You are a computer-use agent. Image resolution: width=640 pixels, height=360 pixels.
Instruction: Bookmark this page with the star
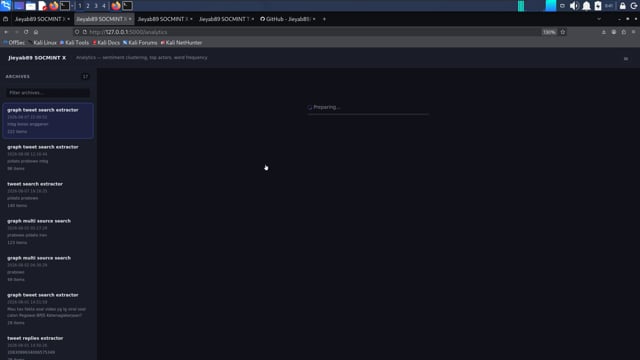(x=562, y=32)
